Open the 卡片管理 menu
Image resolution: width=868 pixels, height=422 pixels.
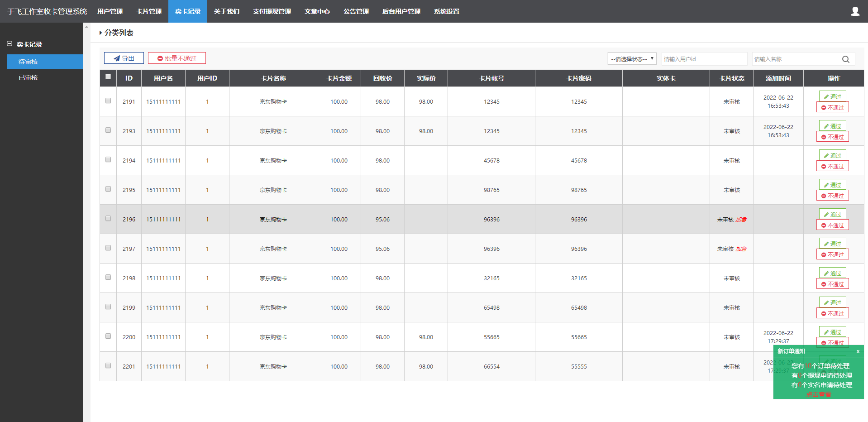[x=149, y=11]
